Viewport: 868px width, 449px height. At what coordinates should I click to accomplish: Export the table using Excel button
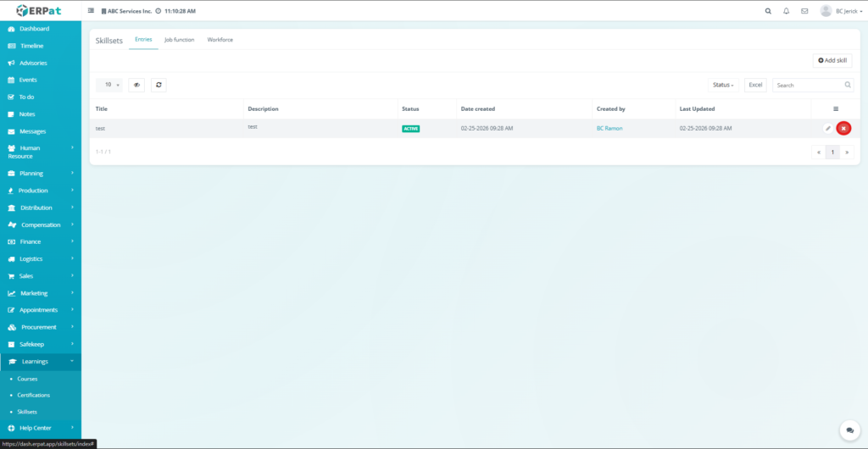pyautogui.click(x=755, y=85)
